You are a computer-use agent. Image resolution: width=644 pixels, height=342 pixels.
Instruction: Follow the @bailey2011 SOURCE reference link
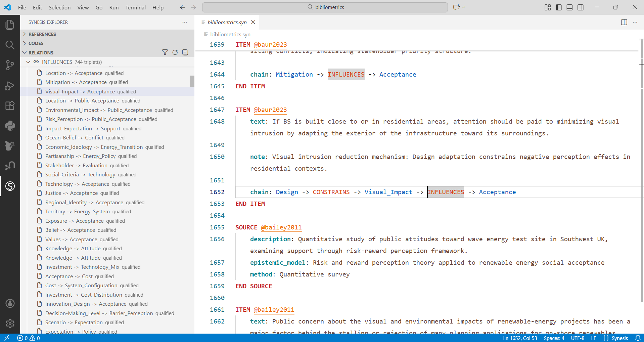pos(281,227)
